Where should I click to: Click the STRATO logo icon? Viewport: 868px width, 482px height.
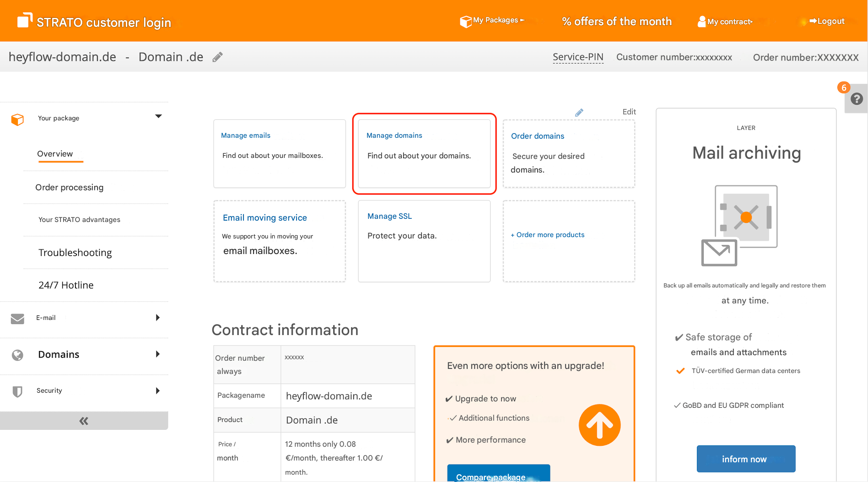coord(25,21)
